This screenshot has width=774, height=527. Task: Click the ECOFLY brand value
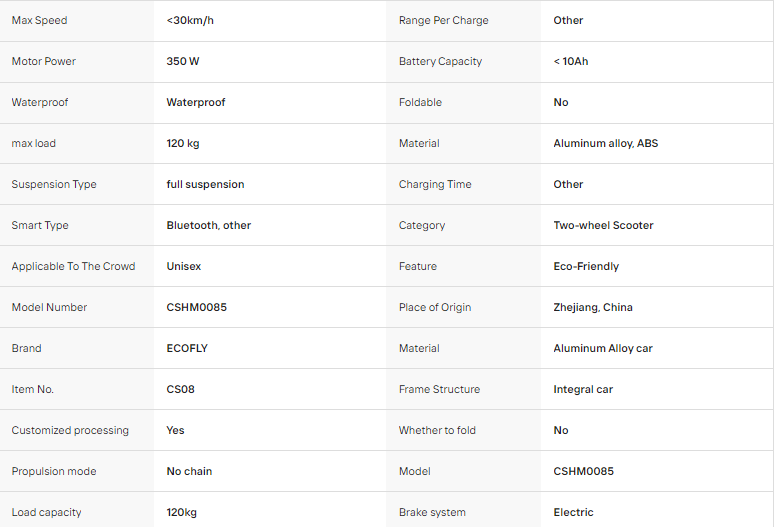[187, 348]
